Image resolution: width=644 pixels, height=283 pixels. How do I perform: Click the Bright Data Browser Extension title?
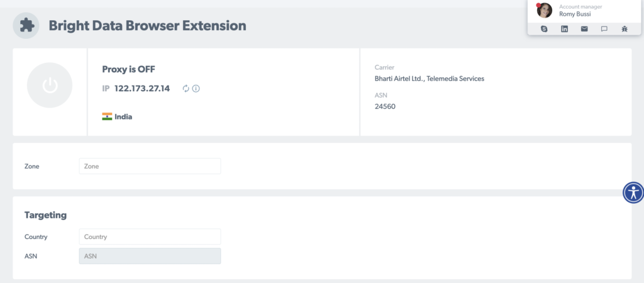click(147, 26)
